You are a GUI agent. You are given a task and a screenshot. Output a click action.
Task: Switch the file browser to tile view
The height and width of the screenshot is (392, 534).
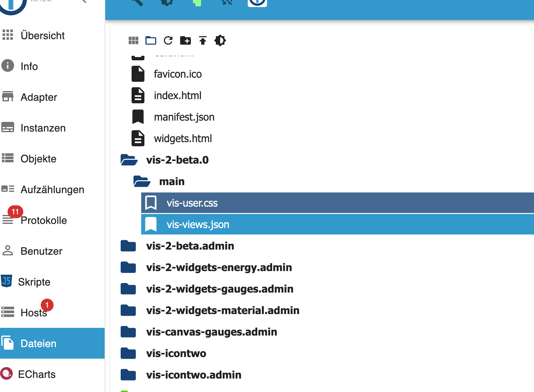coord(133,40)
